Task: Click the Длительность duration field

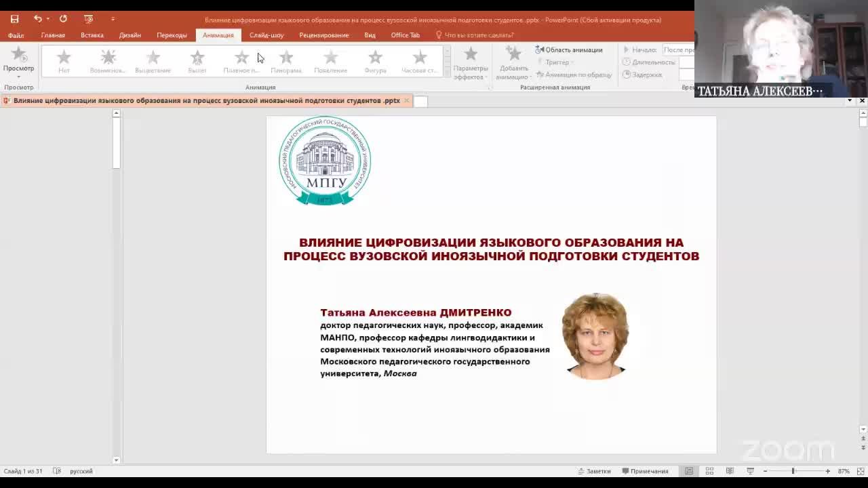Action: pos(686,62)
